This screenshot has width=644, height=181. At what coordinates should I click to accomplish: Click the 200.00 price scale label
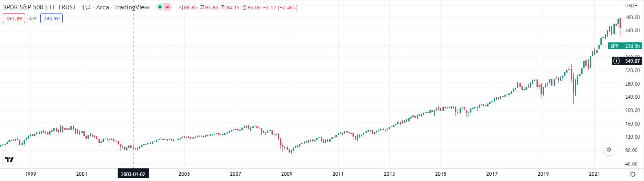[633, 110]
